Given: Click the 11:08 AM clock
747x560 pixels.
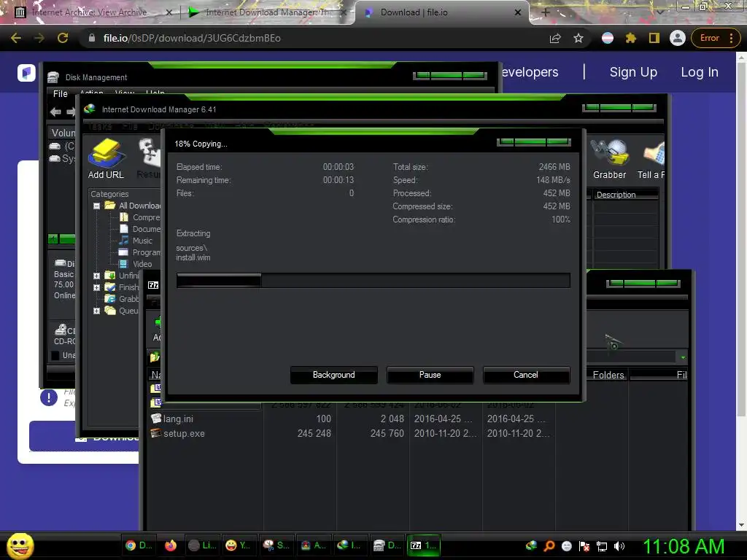Looking at the screenshot, I should click(x=684, y=546).
